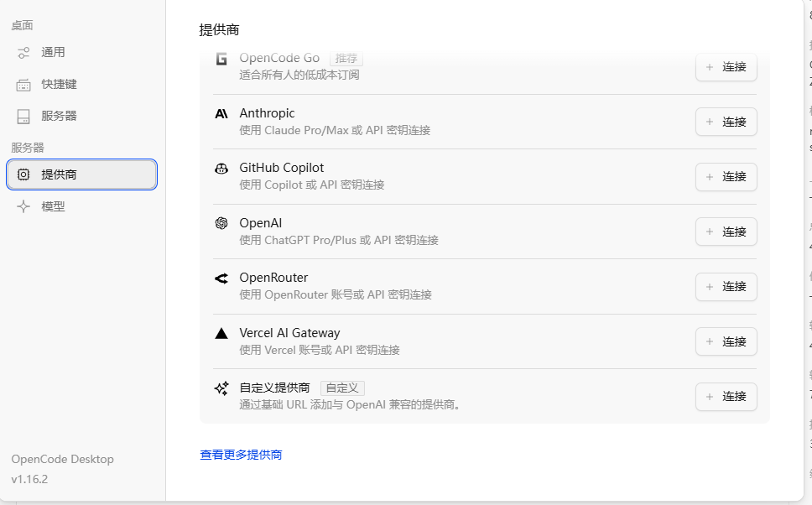Viewport: 812px width, 505px height.
Task: Click the 桌面 sidebar section label
Action: [x=23, y=25]
